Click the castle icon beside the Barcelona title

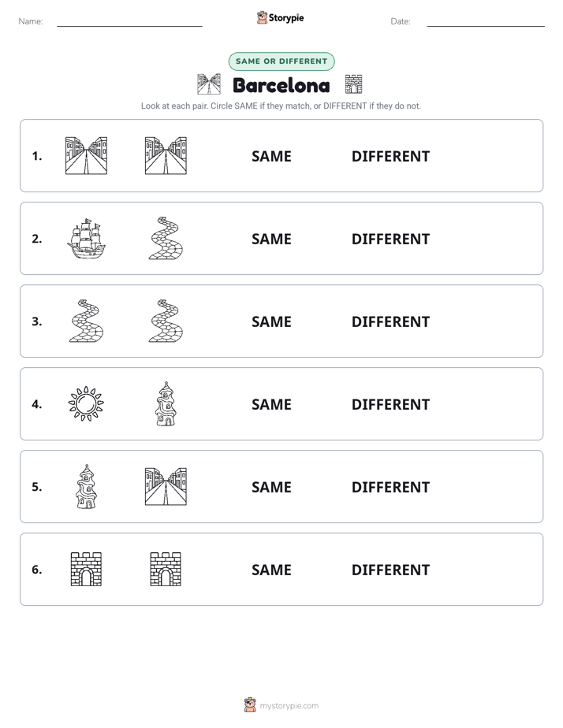(x=353, y=84)
